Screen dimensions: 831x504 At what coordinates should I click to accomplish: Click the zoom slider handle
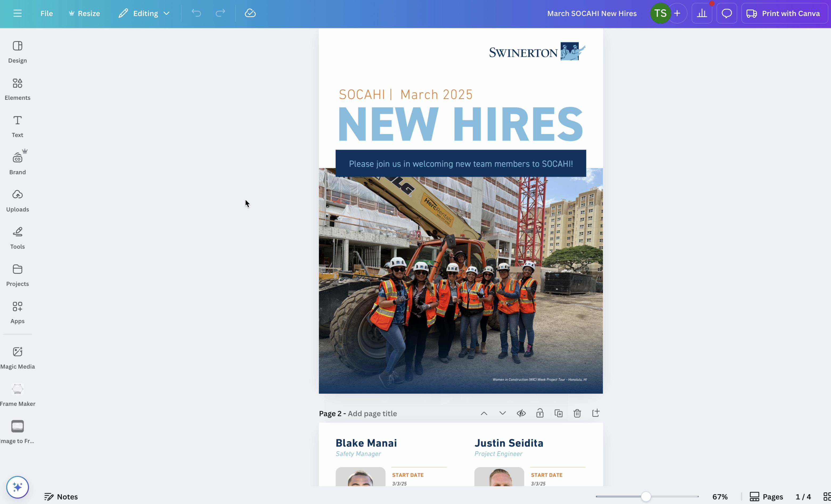646,497
